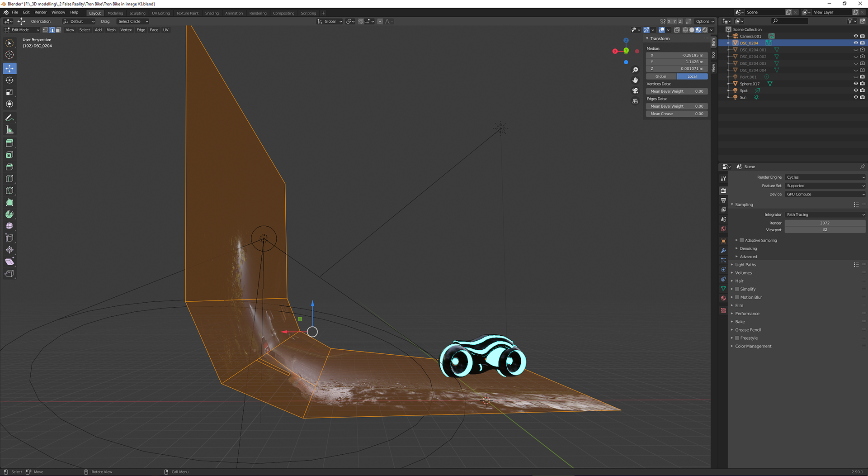The image size is (868, 476).
Task: Select the Shrink/Fatten tool
Action: pos(9,250)
